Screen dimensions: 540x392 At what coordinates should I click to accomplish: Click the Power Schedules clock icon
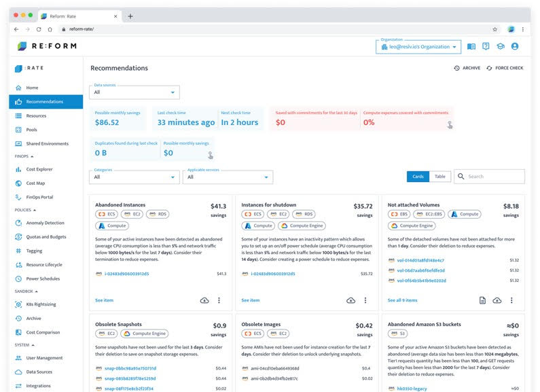(x=18, y=279)
